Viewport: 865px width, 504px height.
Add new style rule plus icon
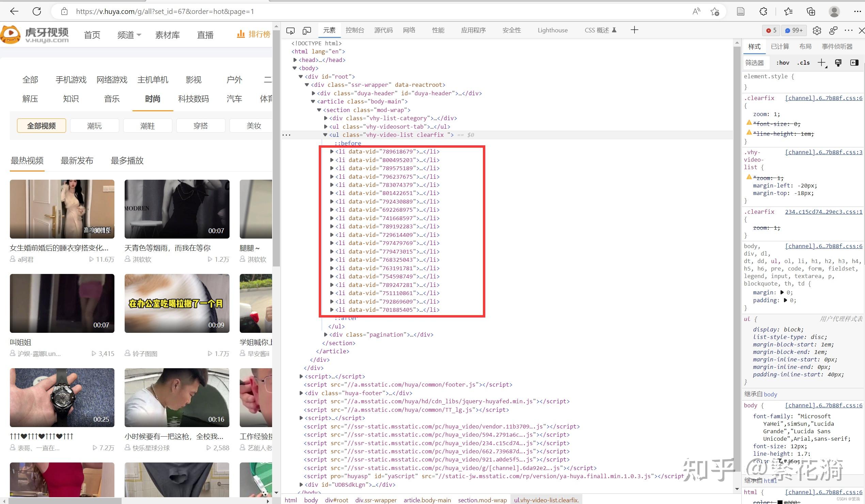tap(822, 63)
